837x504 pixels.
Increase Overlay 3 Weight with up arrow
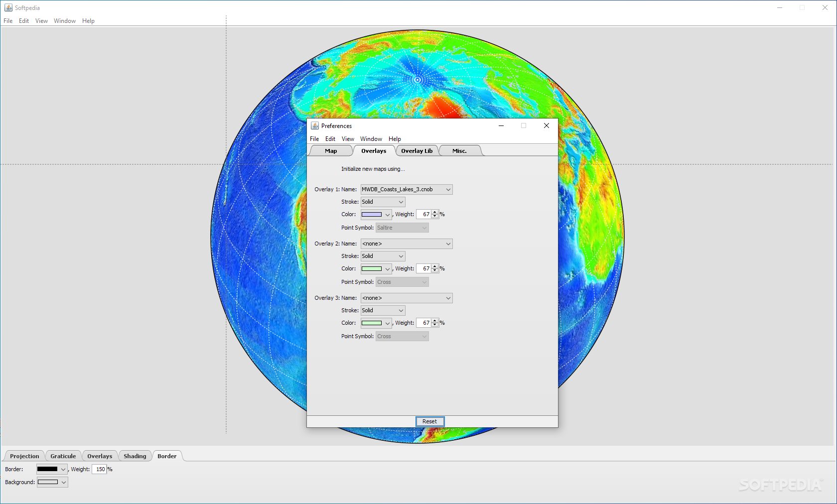tap(435, 321)
